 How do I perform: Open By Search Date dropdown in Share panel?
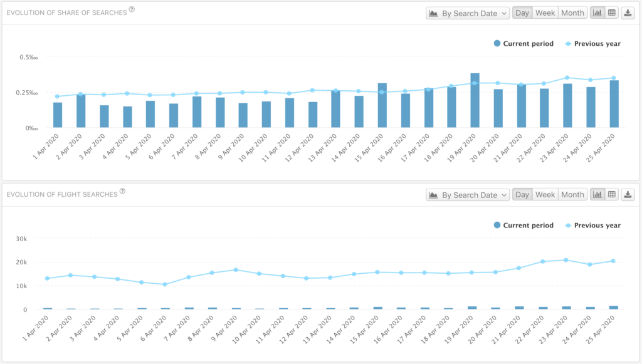[x=468, y=13]
